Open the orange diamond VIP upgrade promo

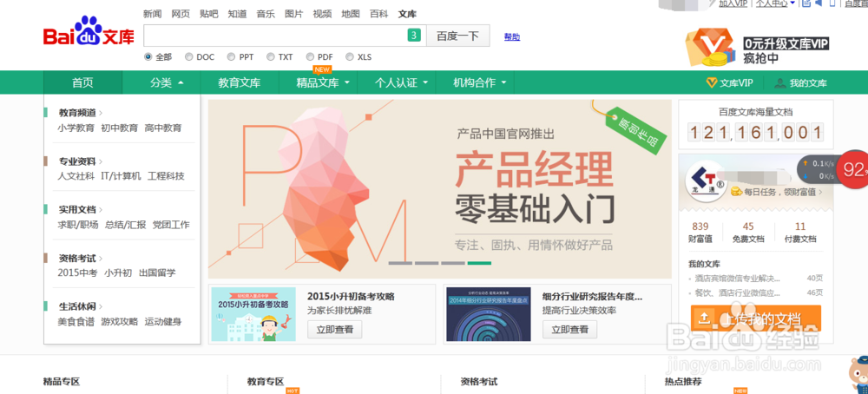coord(757,47)
